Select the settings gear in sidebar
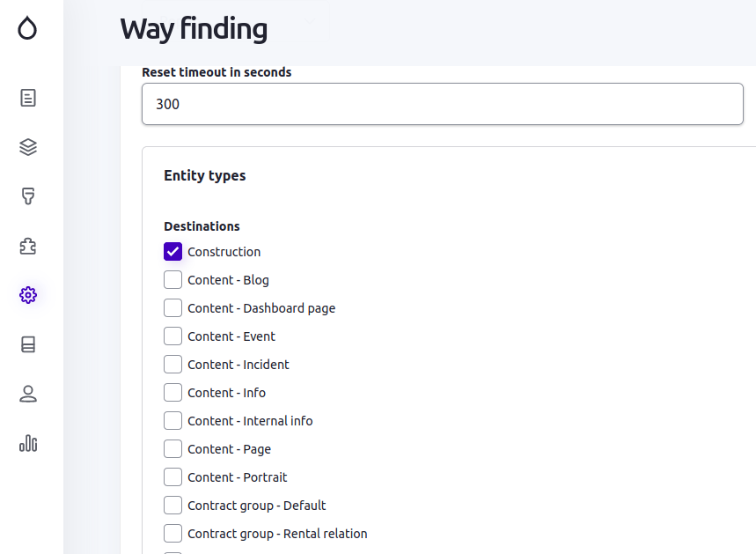The height and width of the screenshot is (554, 756). (27, 295)
